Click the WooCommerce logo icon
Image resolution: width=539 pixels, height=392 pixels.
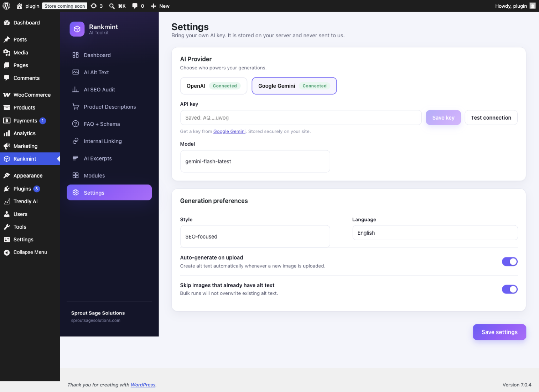[7, 95]
